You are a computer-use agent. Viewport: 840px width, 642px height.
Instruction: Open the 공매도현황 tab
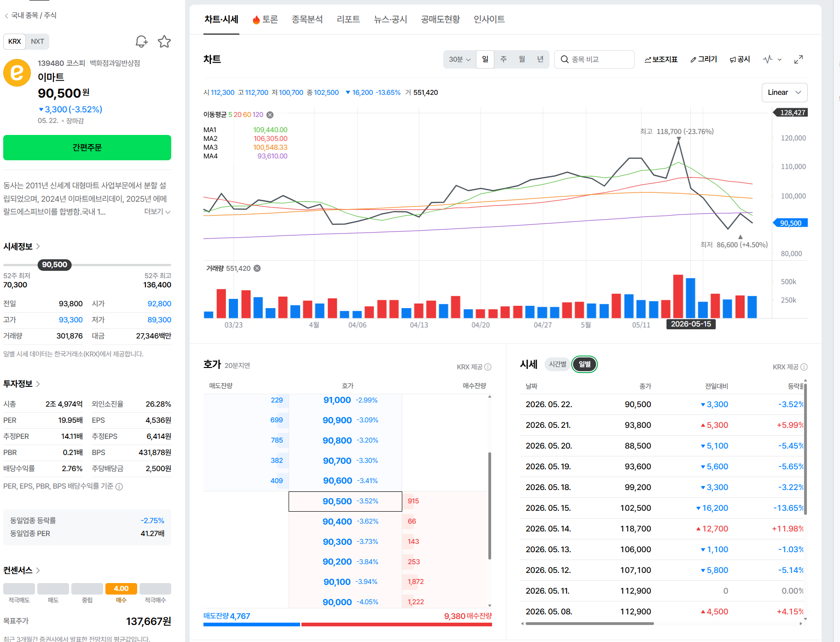440,19
